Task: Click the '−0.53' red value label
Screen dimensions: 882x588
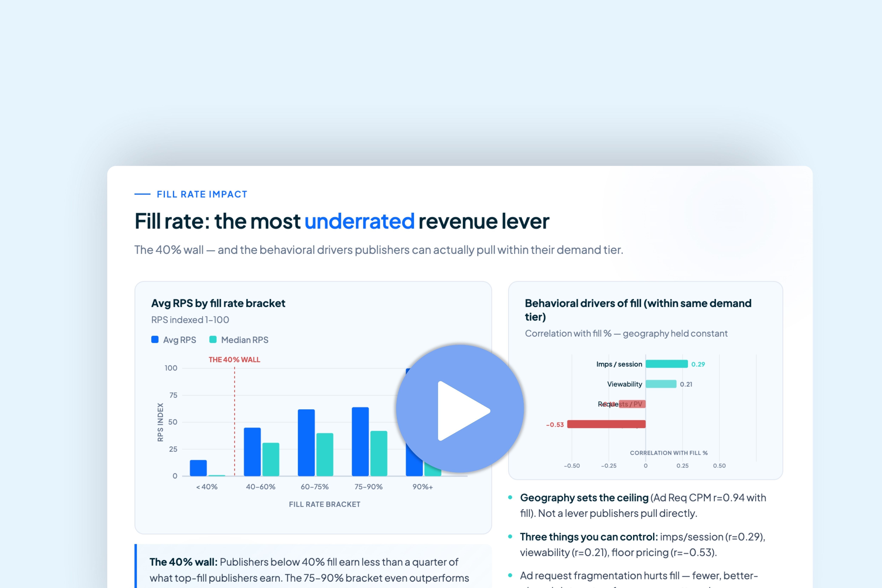Action: pos(555,425)
